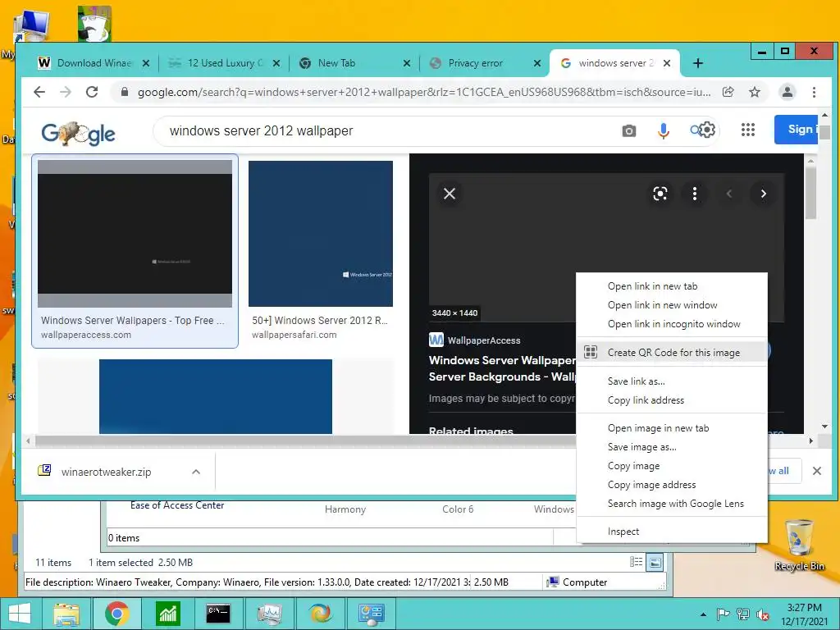
Task: Open volume tray icon
Action: (x=762, y=615)
